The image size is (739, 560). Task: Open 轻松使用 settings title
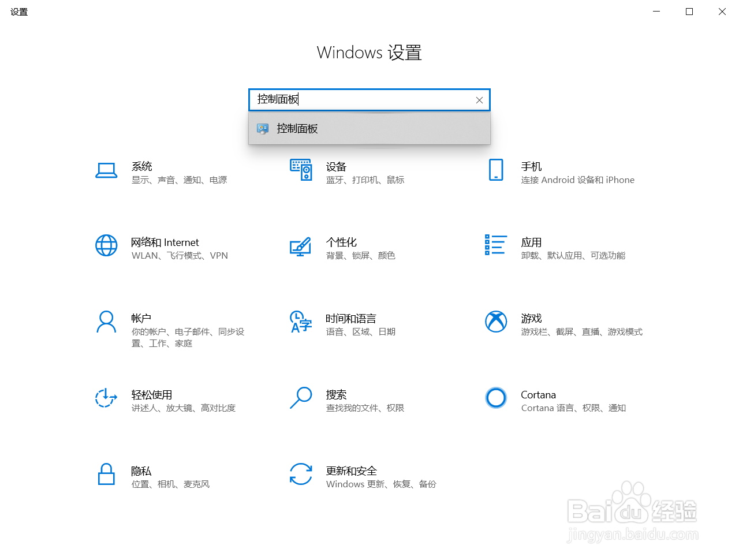(152, 395)
